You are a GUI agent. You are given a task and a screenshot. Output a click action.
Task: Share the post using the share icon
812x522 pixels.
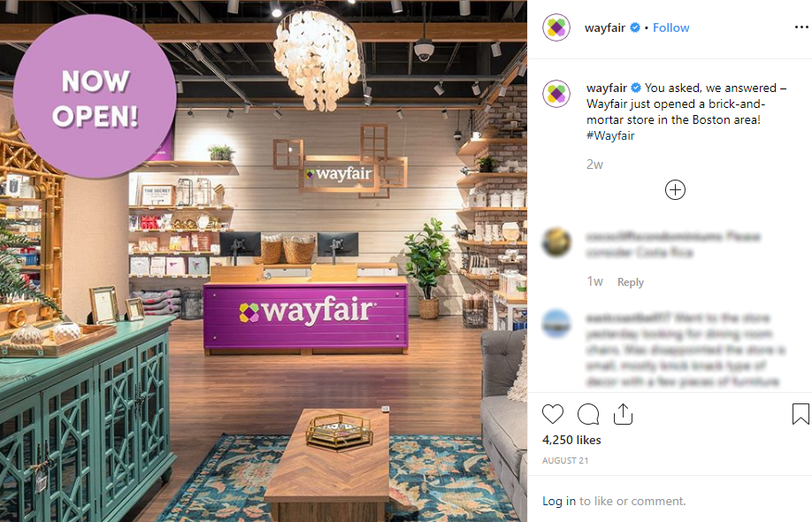[623, 414]
